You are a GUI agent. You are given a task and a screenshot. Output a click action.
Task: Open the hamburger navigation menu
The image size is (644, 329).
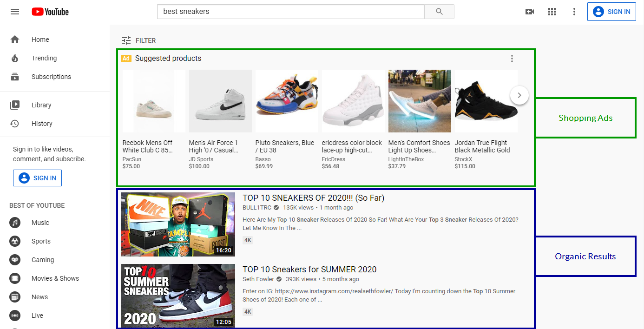14,11
